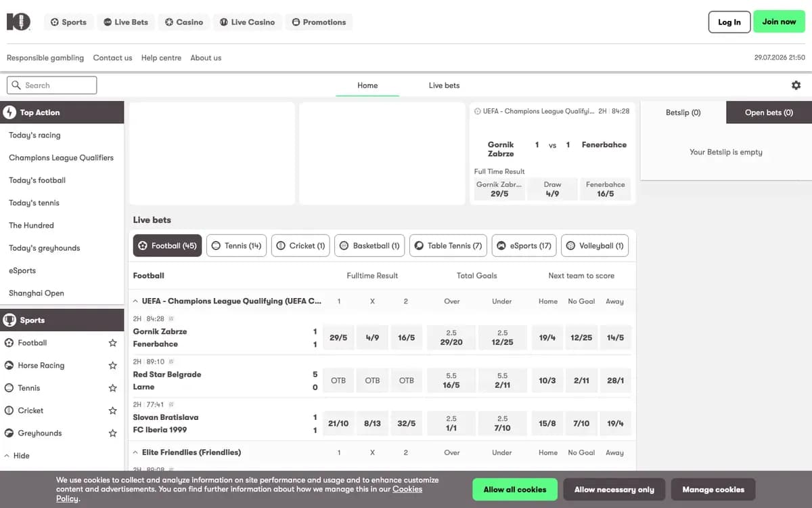Filter live bets by Tennis (14)

click(x=236, y=246)
